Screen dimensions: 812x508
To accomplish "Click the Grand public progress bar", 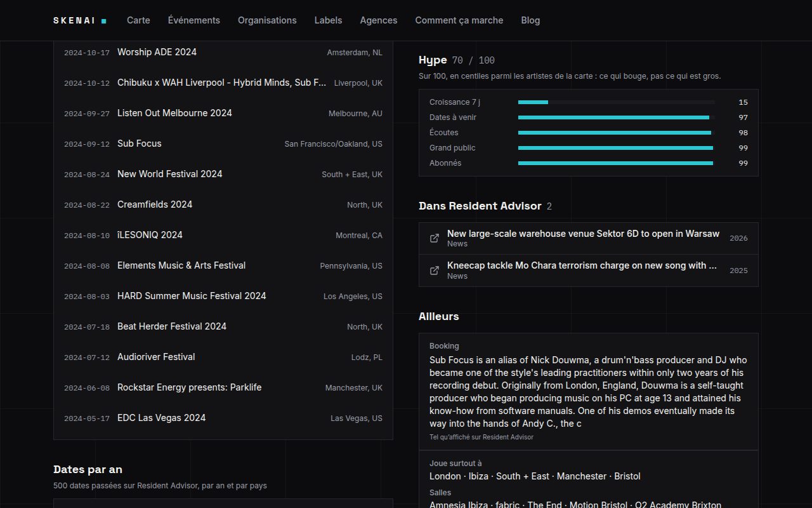I will click(616, 148).
